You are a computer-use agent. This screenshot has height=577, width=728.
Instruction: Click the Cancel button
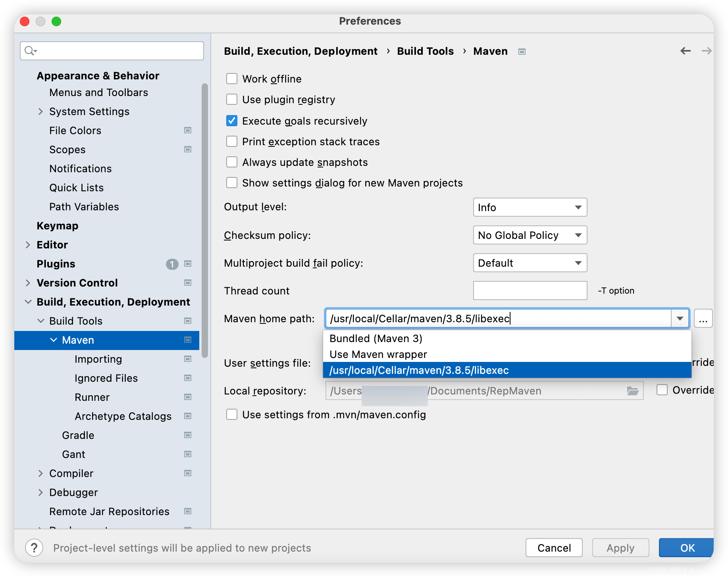tap(554, 548)
